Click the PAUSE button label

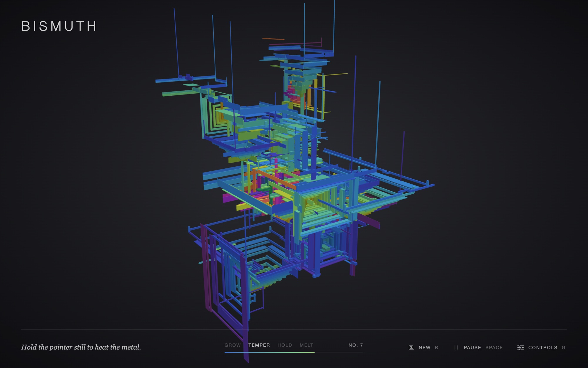click(x=472, y=348)
